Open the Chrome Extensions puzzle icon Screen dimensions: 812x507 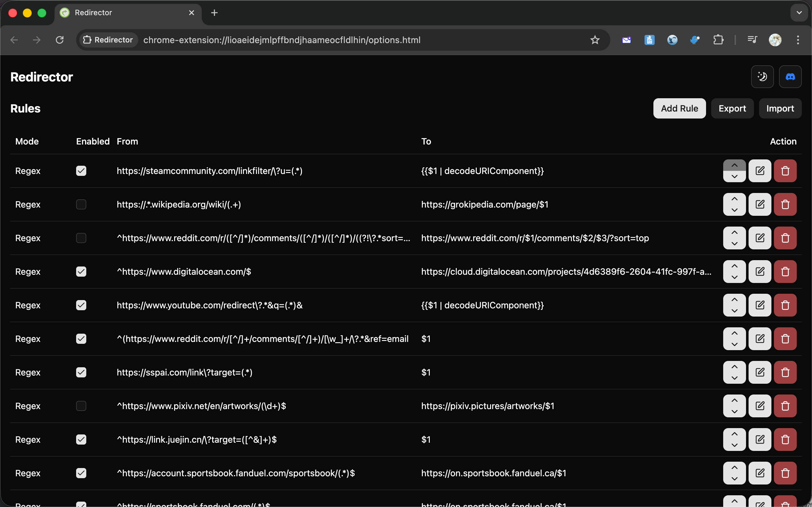click(x=718, y=40)
